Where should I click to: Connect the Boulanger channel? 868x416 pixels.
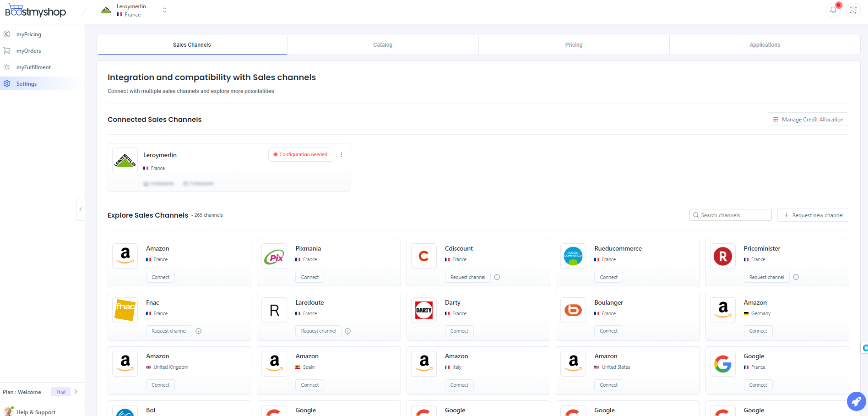[608, 331]
